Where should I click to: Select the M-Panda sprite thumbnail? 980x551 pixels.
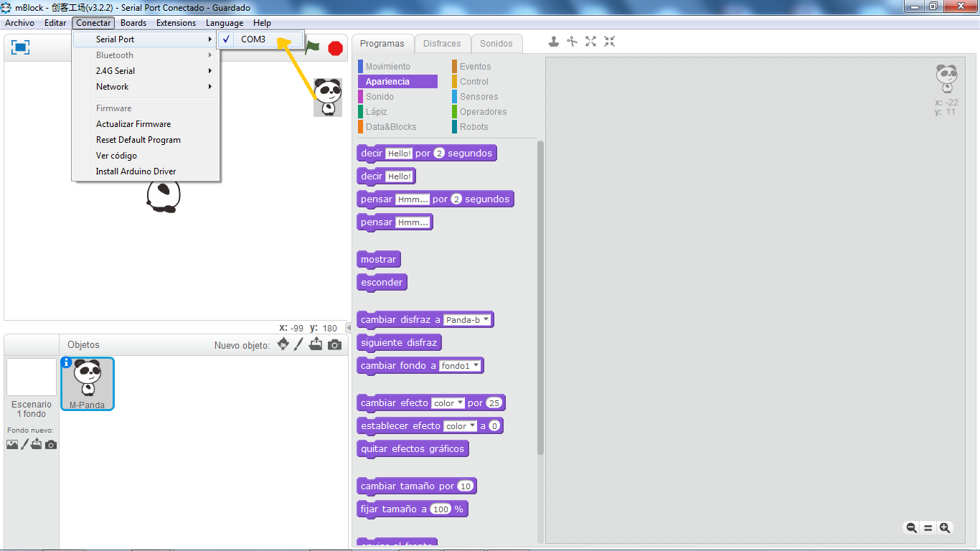click(88, 384)
